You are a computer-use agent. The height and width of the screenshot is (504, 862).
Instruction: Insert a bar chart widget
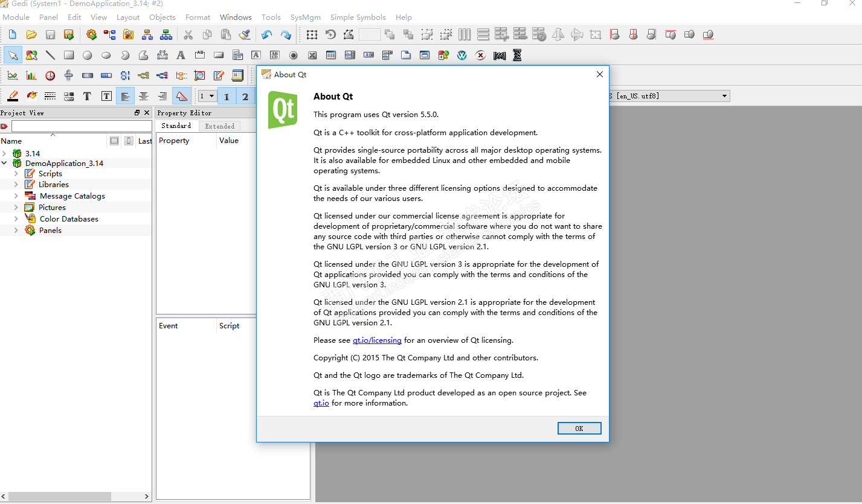pyautogui.click(x=31, y=75)
